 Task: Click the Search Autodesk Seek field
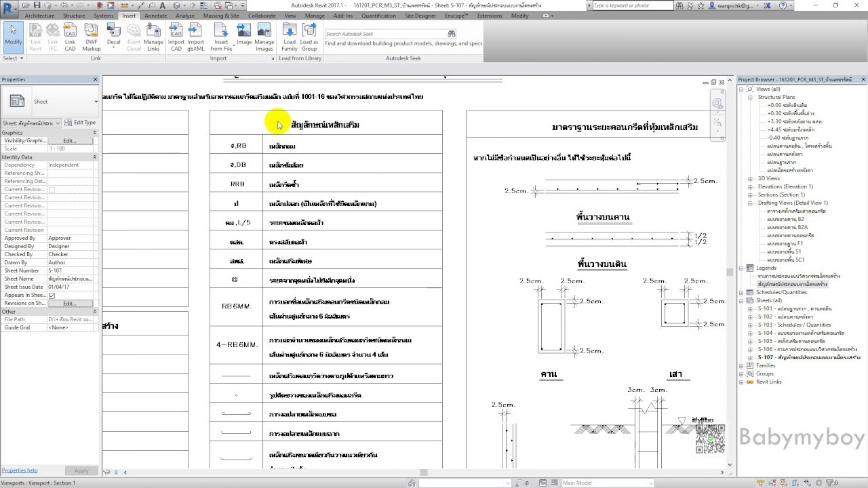[386, 33]
